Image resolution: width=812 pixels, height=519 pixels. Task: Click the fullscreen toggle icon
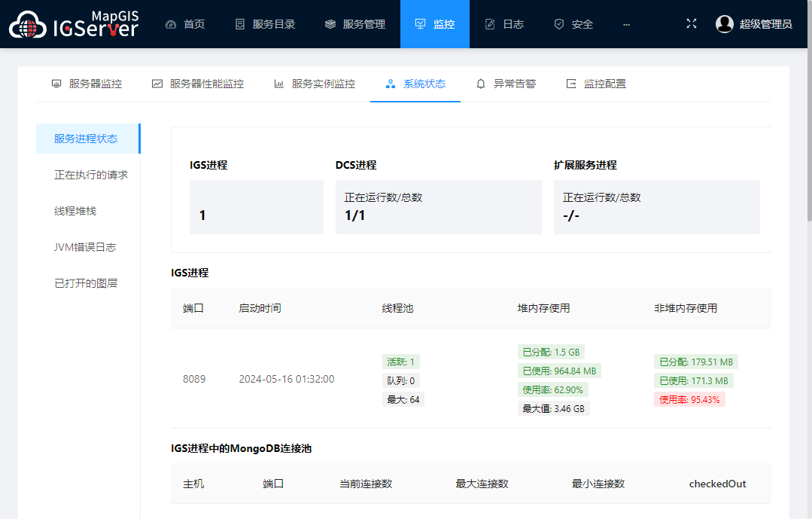[x=692, y=24]
